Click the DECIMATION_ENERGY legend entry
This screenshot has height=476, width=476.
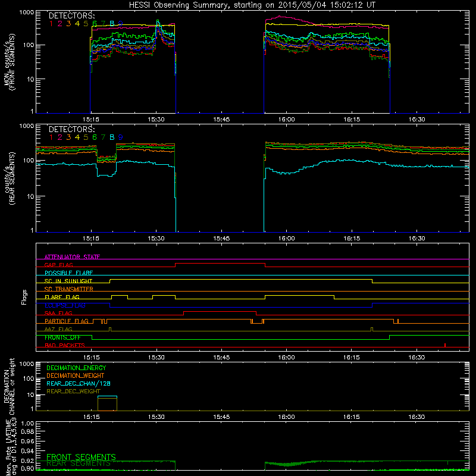coord(76,368)
